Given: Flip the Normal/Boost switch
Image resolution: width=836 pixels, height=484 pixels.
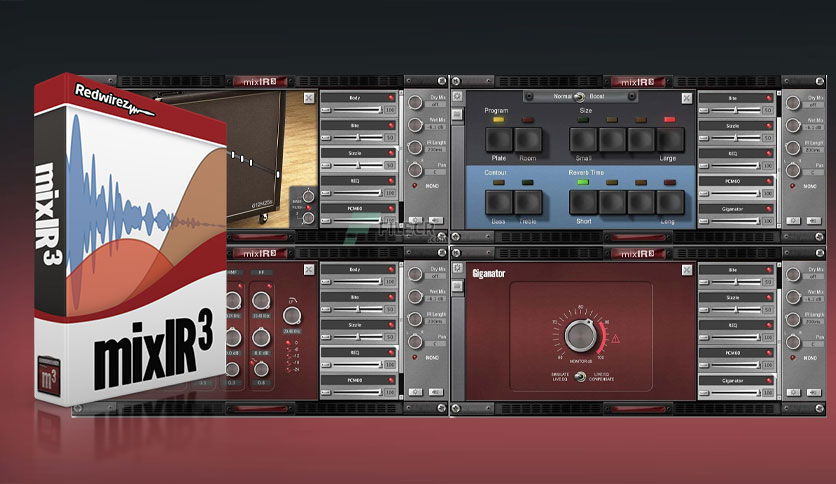Looking at the screenshot, I should click(x=578, y=96).
